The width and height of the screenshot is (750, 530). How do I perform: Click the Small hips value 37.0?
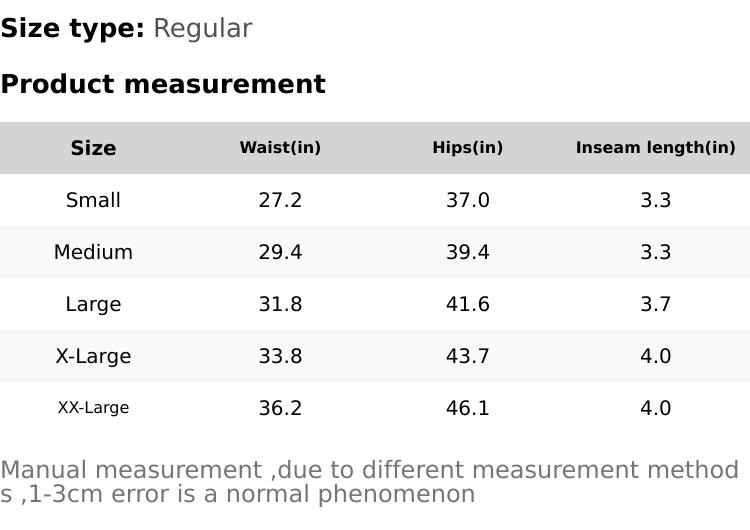pyautogui.click(x=467, y=200)
